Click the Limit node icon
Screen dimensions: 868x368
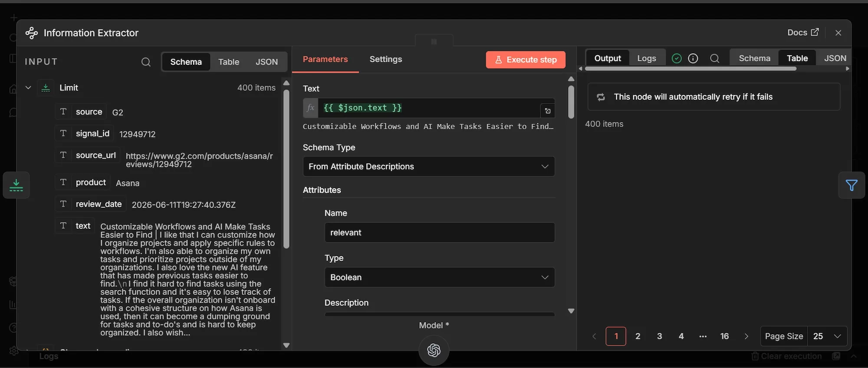coord(46,88)
